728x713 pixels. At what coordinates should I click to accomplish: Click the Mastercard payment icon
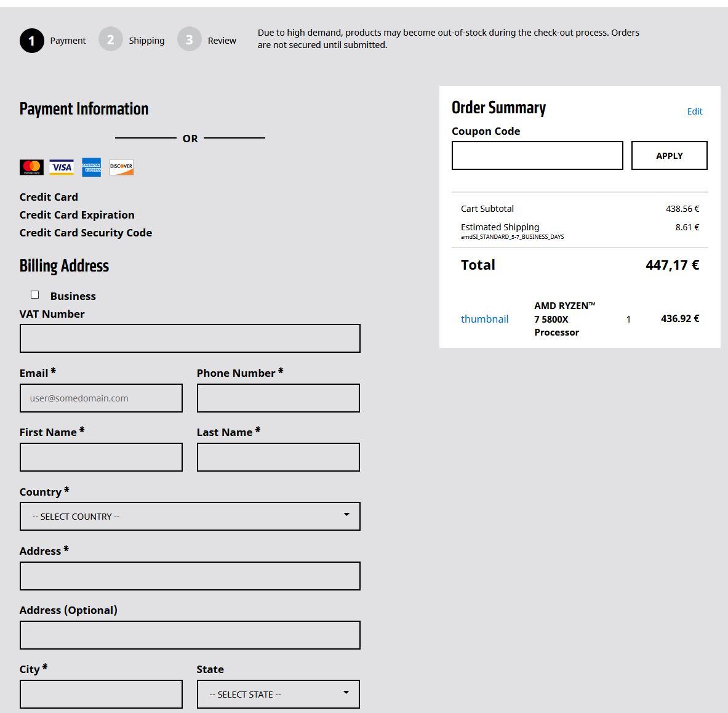point(31,167)
